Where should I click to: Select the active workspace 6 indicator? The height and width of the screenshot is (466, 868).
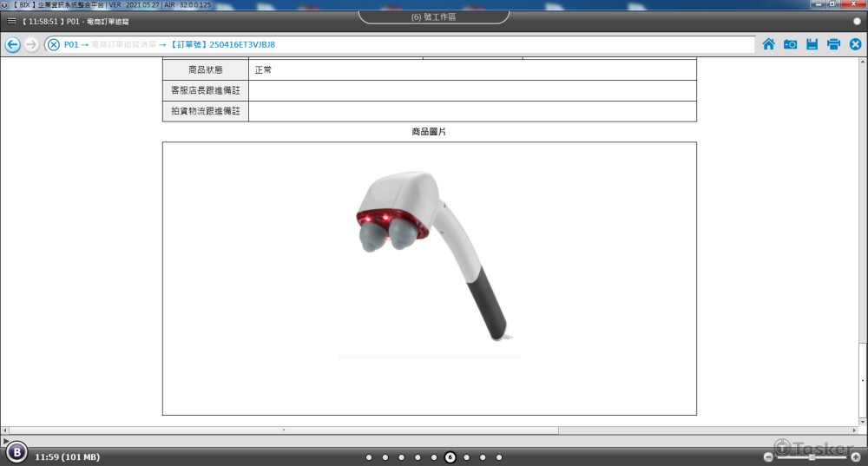coord(450,457)
